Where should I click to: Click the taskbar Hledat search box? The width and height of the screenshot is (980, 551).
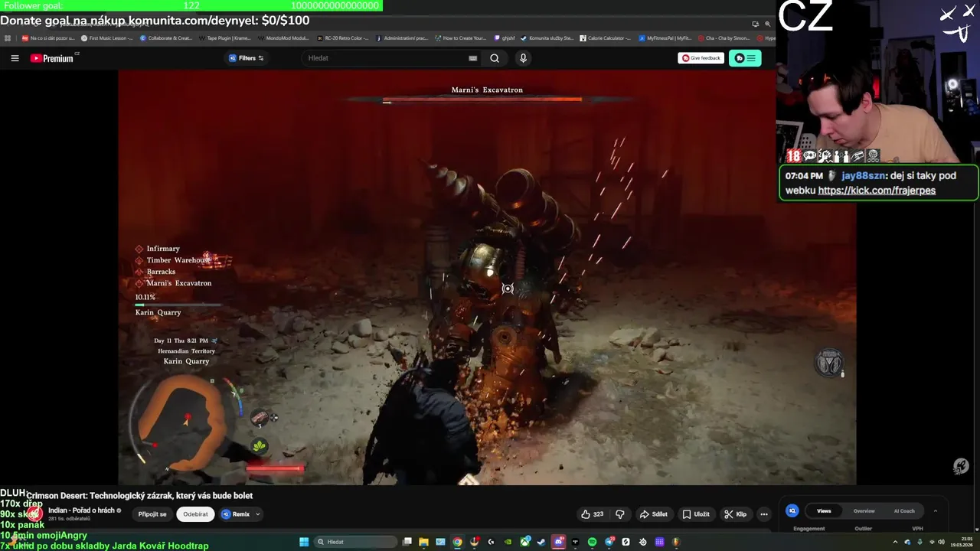pyautogui.click(x=355, y=542)
